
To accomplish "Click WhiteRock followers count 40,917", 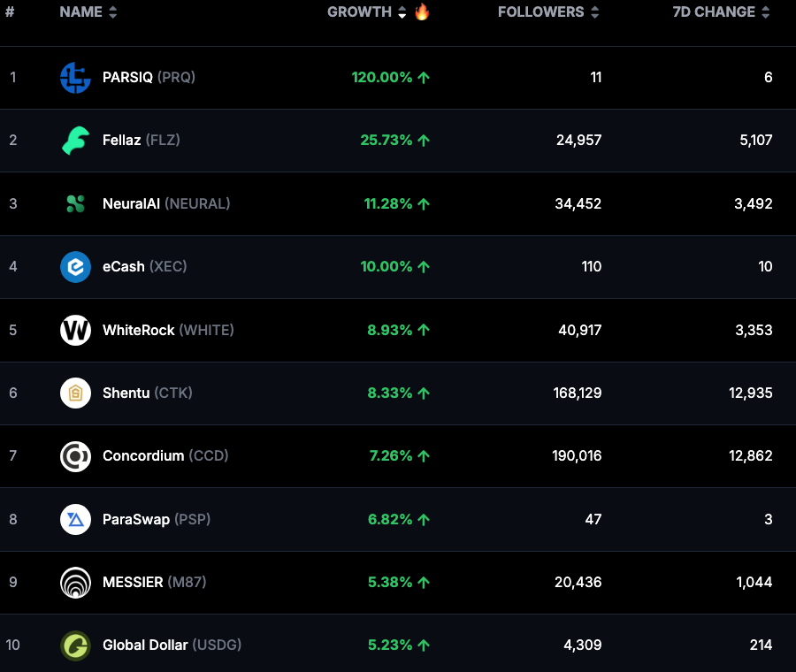I will tap(579, 330).
